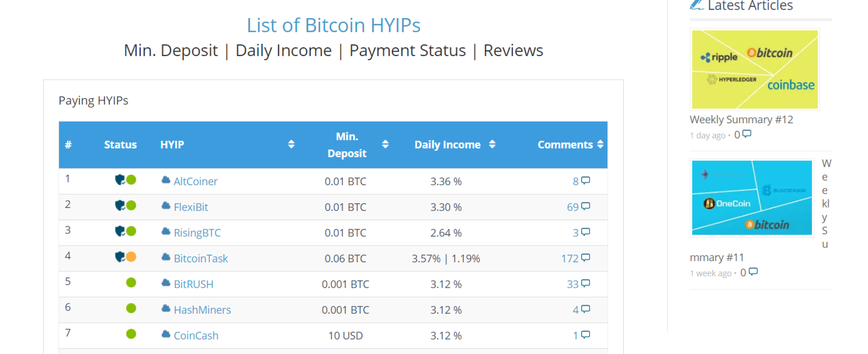
Task: Open BitRUSH comments via speech bubble icon
Action: pyautogui.click(x=584, y=283)
